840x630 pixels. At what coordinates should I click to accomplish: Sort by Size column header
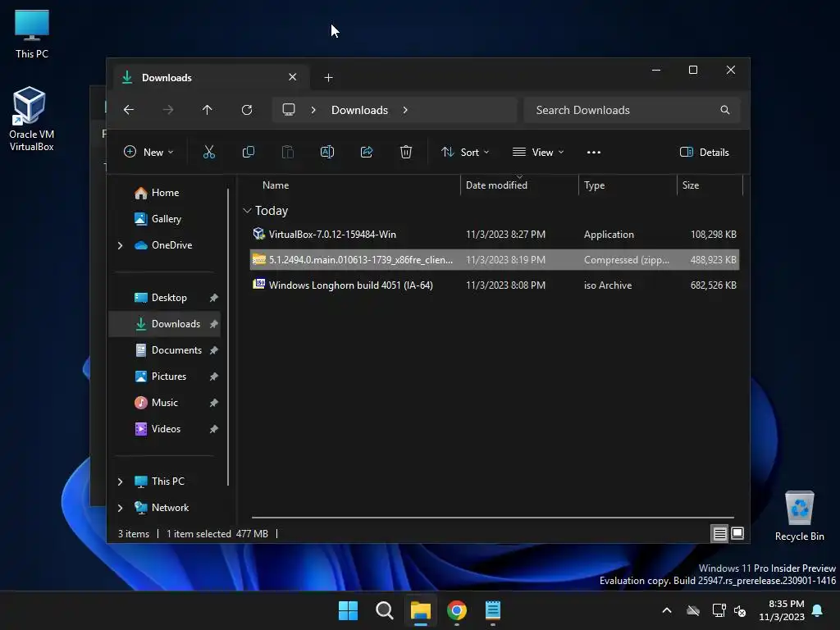(691, 185)
